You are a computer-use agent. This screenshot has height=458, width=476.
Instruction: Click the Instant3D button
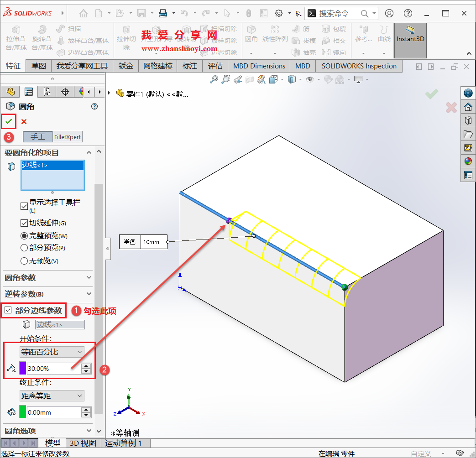[410, 41]
